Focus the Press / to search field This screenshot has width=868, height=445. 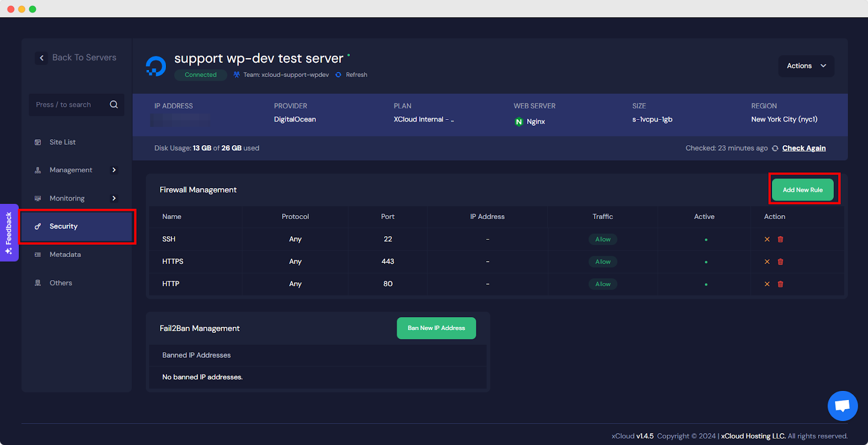[76, 105]
